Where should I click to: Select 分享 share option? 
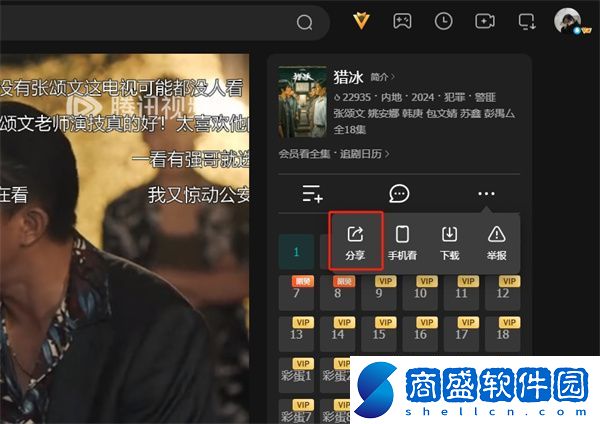pos(355,243)
